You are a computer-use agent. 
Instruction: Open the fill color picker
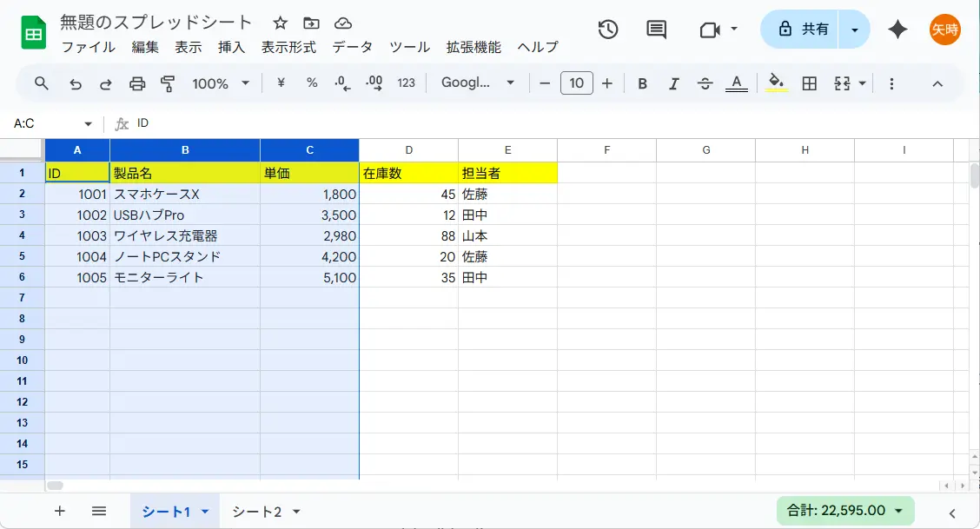(x=777, y=83)
